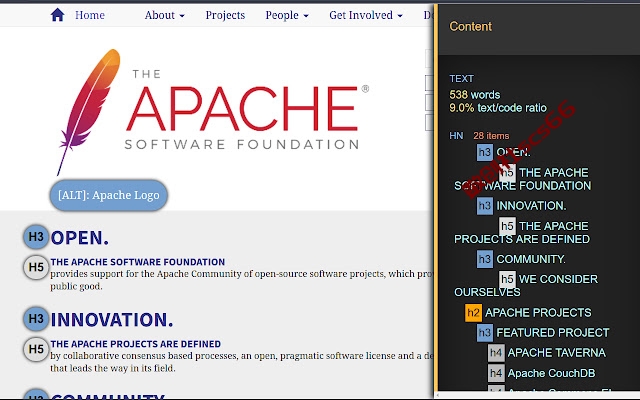Click the h3 tag next to INNOVATION. in panel

click(x=484, y=206)
